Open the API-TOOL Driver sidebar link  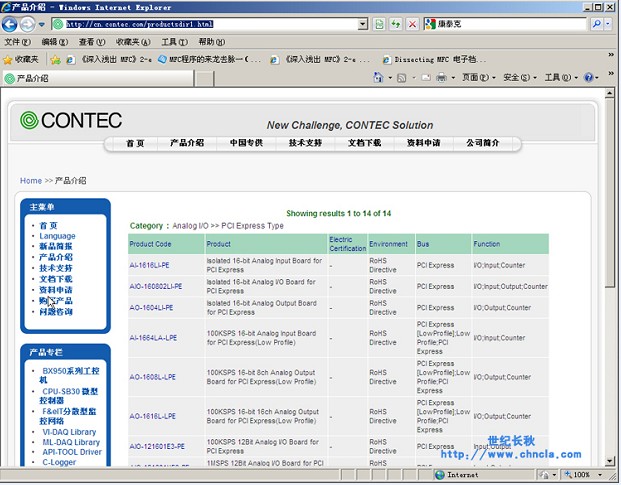coord(72,452)
